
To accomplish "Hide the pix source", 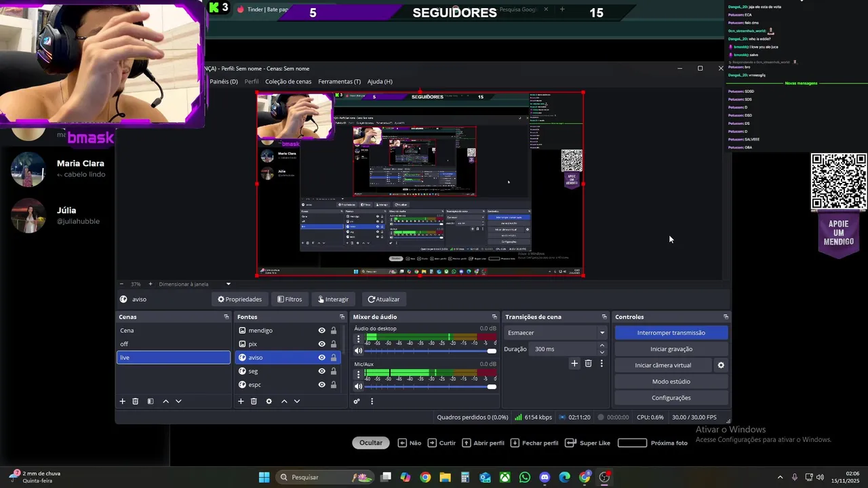I will tap(322, 344).
